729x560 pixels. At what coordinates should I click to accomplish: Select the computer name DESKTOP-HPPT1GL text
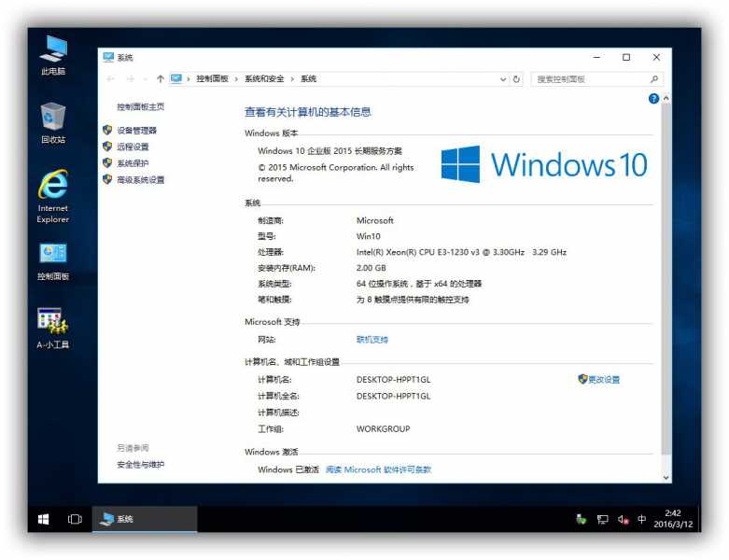coord(393,380)
